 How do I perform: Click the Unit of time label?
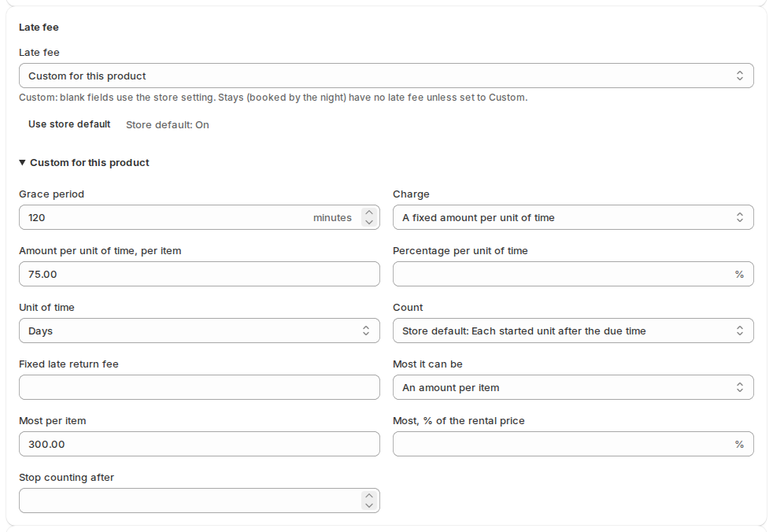point(46,308)
